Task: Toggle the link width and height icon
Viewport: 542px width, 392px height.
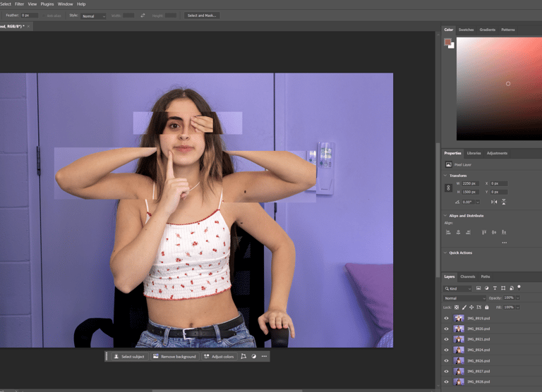Action: [x=448, y=188]
